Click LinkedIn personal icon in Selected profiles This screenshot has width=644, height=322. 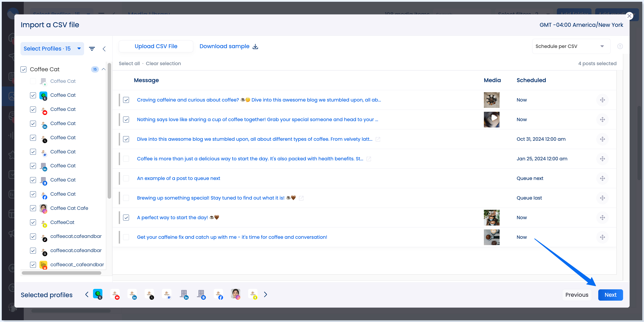tap(132, 294)
